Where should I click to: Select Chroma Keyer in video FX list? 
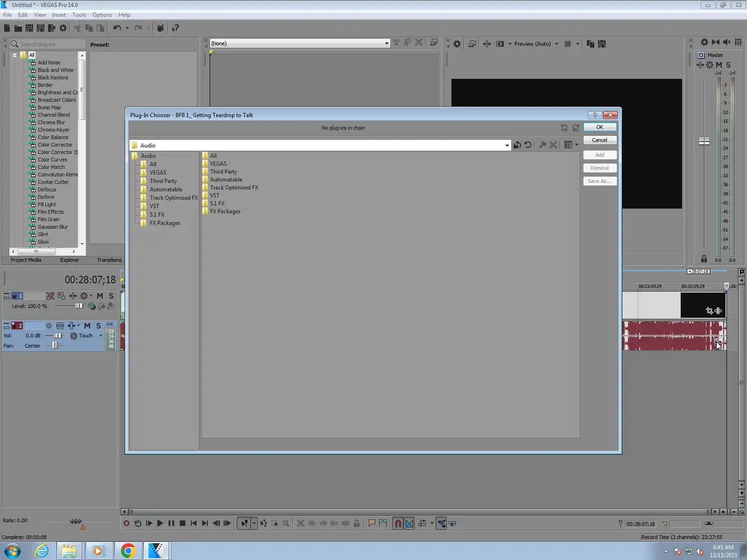pyautogui.click(x=54, y=130)
